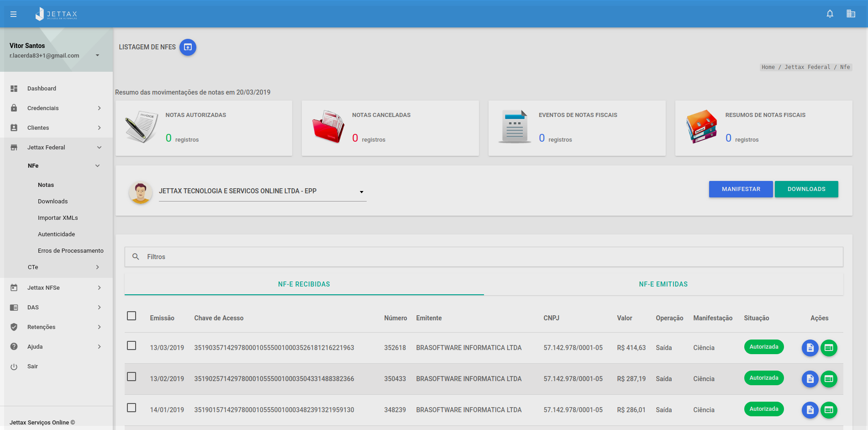Click the Eventos de Notas Fiscais document image
This screenshot has width=868, height=430.
pos(515,127)
